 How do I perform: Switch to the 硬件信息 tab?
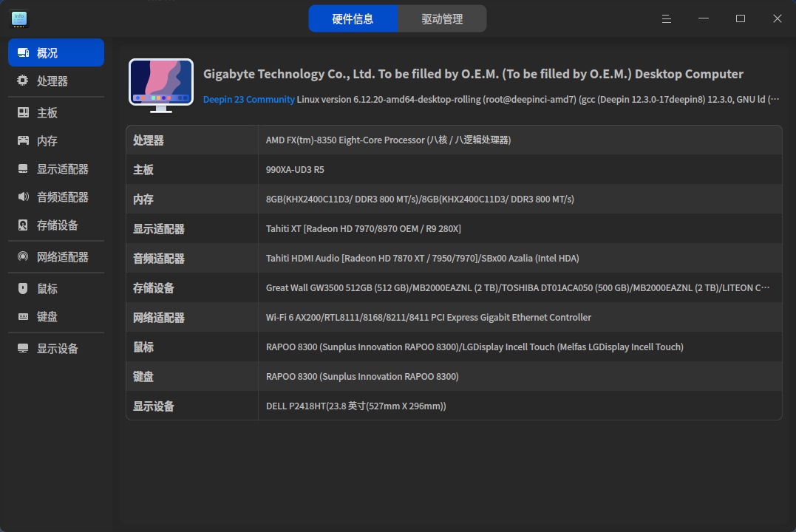[x=353, y=18]
